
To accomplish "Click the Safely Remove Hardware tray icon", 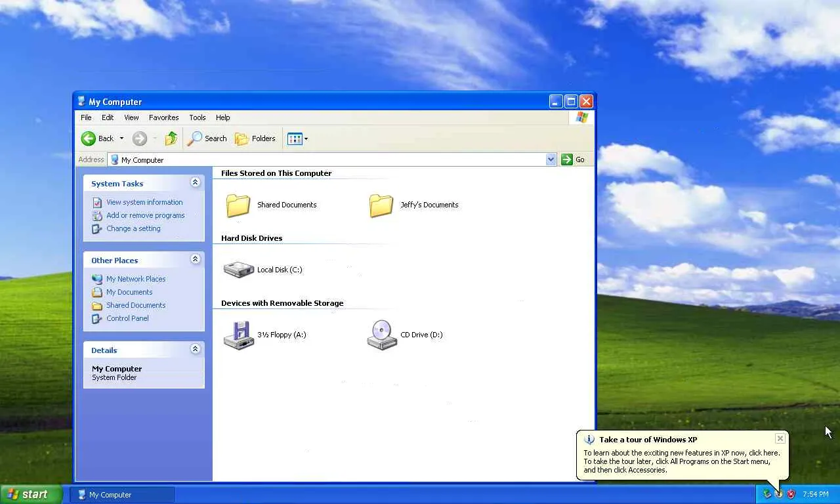I will [x=766, y=494].
